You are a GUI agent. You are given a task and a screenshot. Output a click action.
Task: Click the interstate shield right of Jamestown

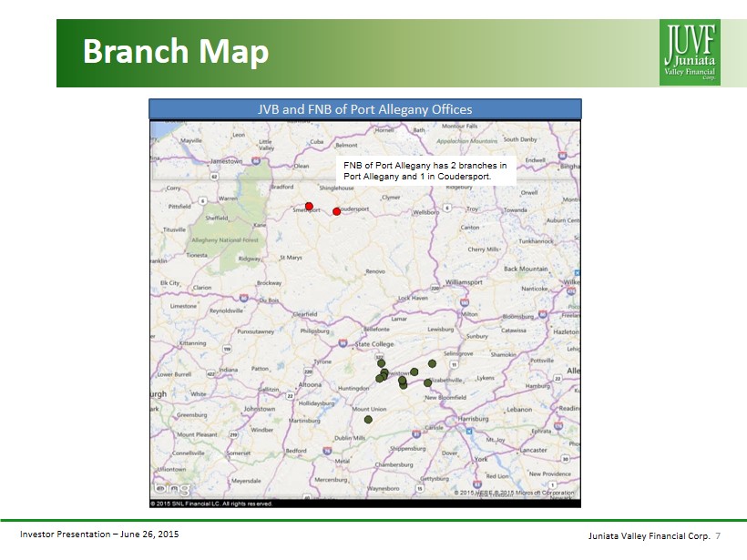[x=256, y=161]
